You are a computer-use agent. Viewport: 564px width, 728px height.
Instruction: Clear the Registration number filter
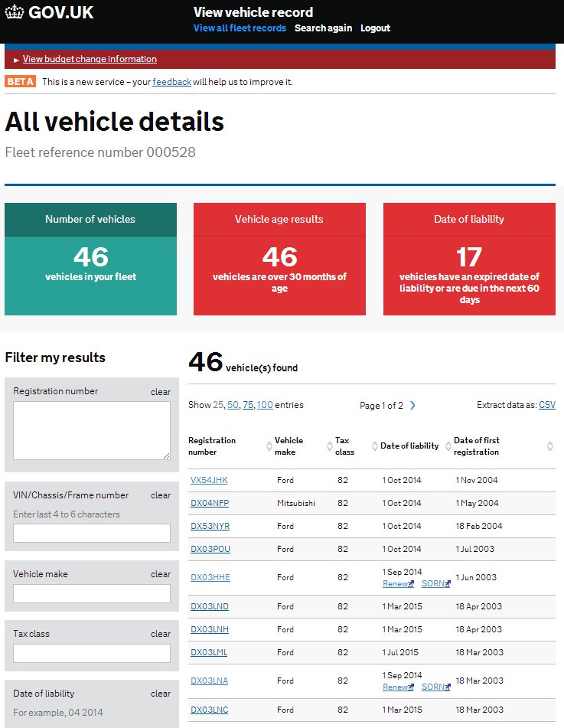[161, 392]
